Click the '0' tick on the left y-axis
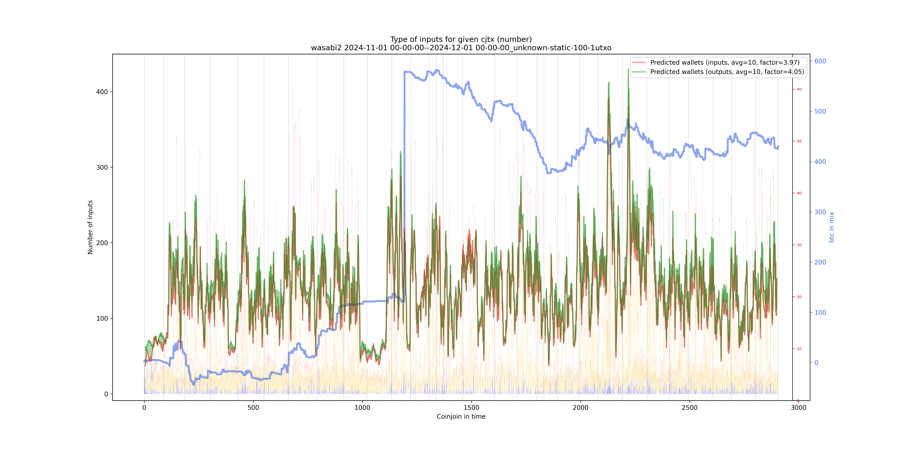Screen dimensions: 900x450 click(x=105, y=394)
